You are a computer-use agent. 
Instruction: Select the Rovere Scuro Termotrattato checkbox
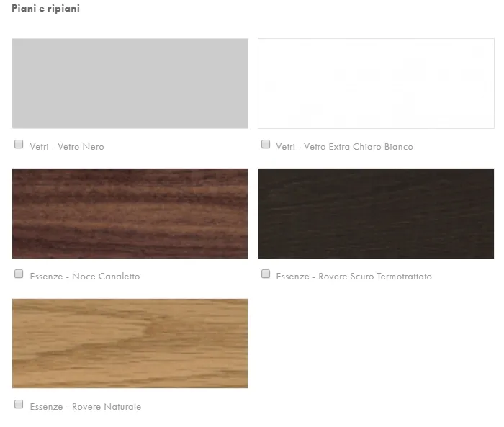266,274
